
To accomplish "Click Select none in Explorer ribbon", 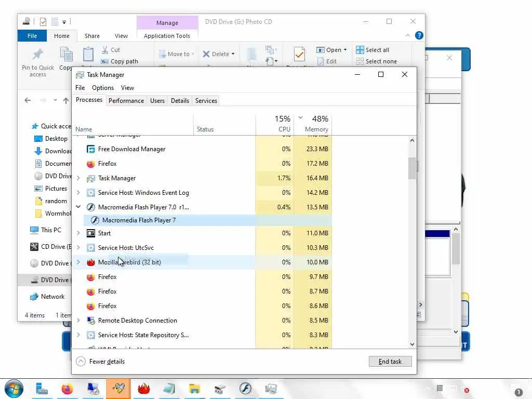I will [377, 61].
